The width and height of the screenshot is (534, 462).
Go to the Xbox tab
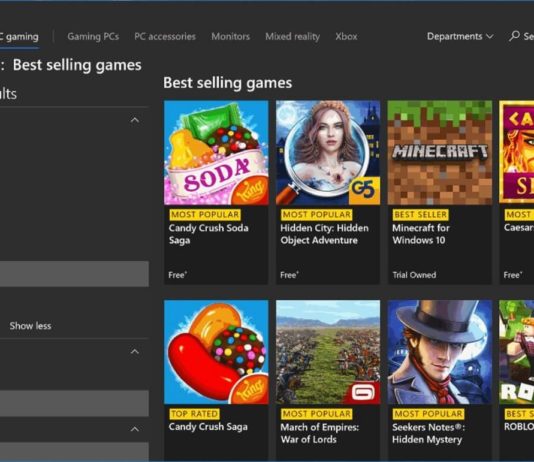(346, 36)
